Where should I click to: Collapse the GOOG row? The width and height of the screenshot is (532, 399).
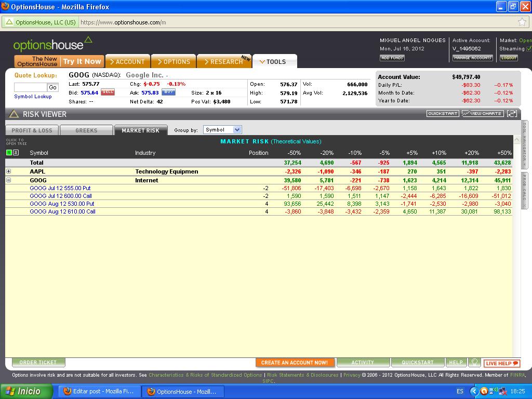[8, 180]
